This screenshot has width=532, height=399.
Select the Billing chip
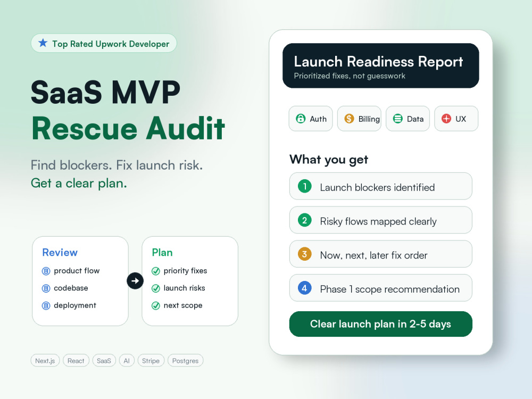pyautogui.click(x=359, y=119)
